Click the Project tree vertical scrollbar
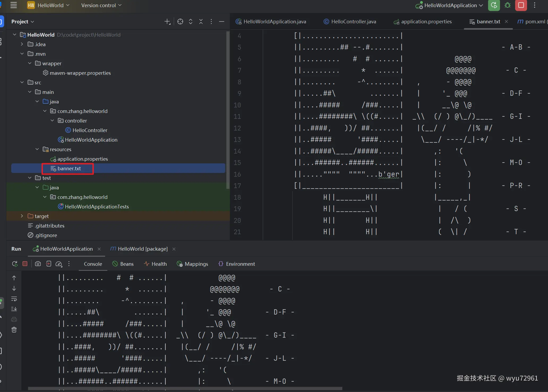This screenshot has height=392, width=548. click(228, 110)
